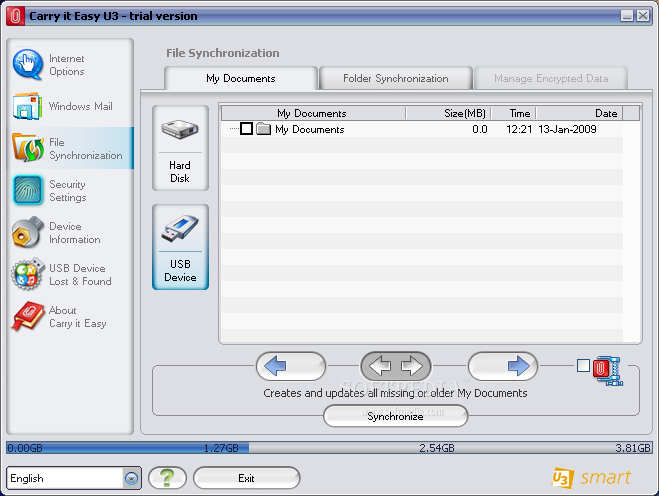Screen dimensions: 659x496
Task: Click USB Device Lost & Found label
Action: 80,275
